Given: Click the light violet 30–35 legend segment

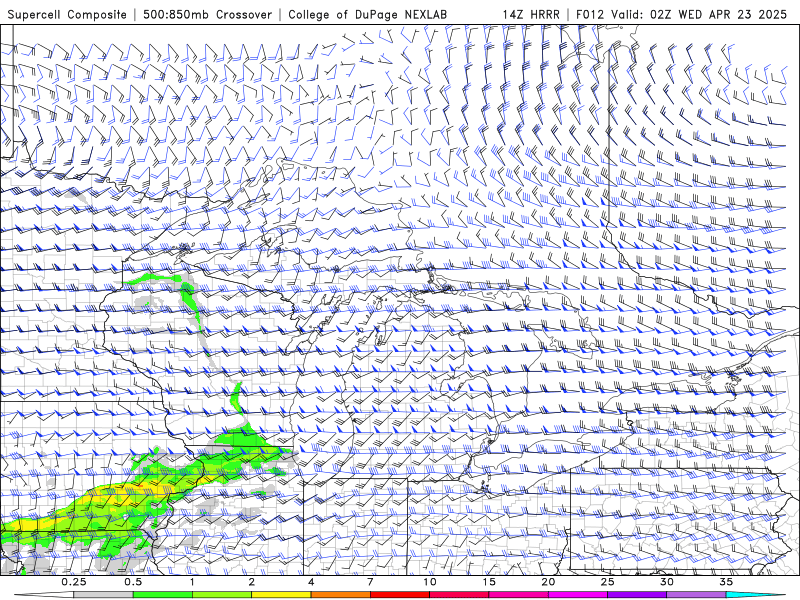Looking at the screenshot, I should click(696, 595).
